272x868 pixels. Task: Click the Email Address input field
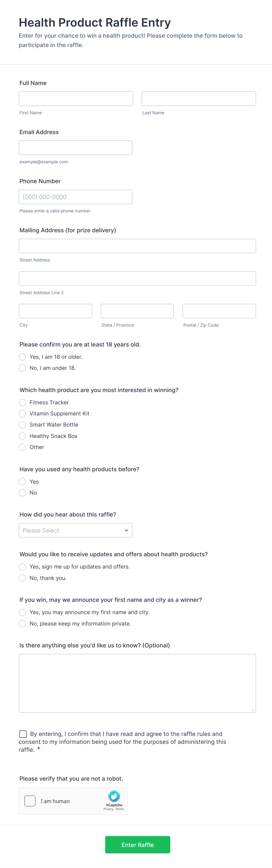(x=75, y=147)
